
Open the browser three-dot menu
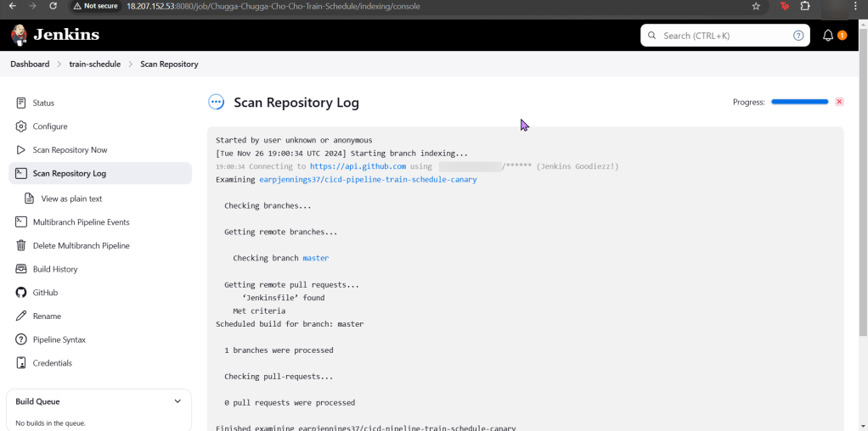(x=855, y=6)
